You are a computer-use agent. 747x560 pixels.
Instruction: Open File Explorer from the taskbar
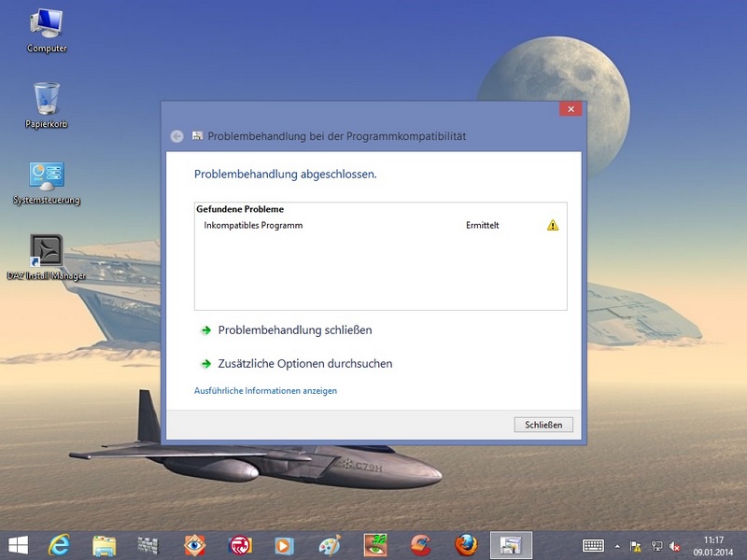tap(105, 546)
